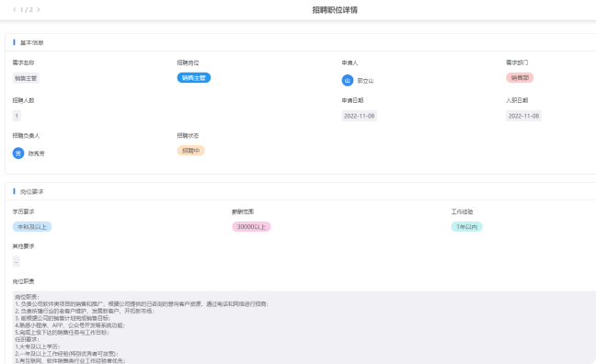This screenshot has height=364, width=596.
Task: Click the description line starting 1. 负责公司软件类项目
Action: pyautogui.click(x=142, y=304)
